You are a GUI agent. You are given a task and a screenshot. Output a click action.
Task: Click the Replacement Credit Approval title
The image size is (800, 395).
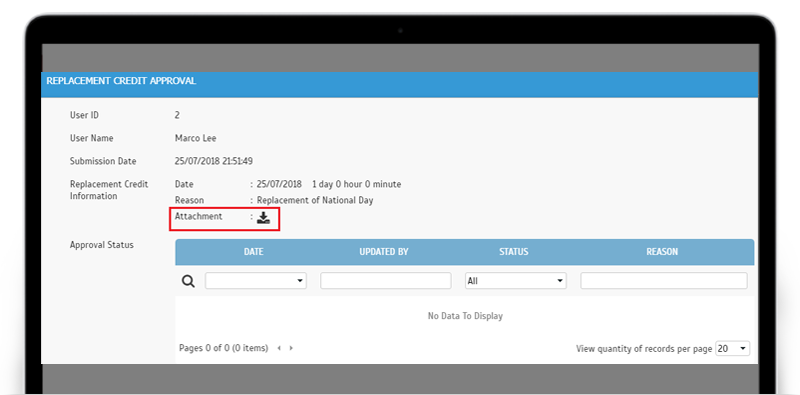point(121,81)
